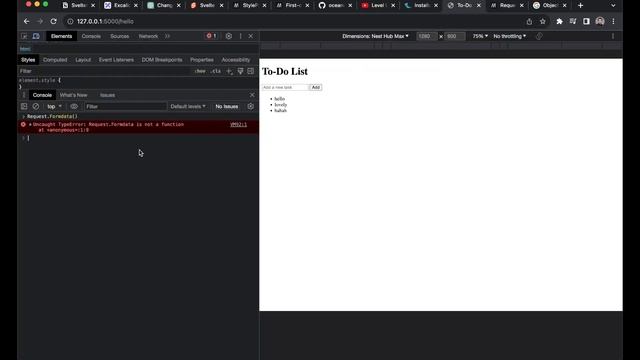Open the profile avatar menu
640x360 pixels.
(600, 21)
